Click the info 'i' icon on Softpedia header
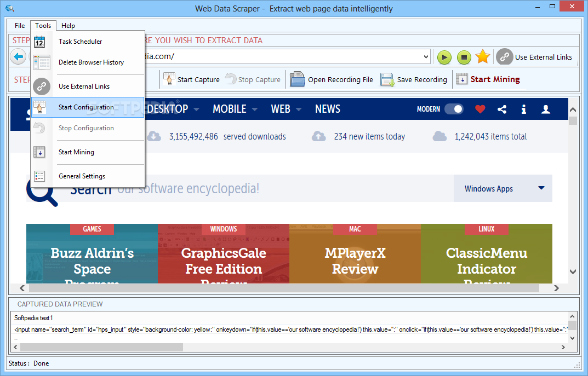 point(523,109)
